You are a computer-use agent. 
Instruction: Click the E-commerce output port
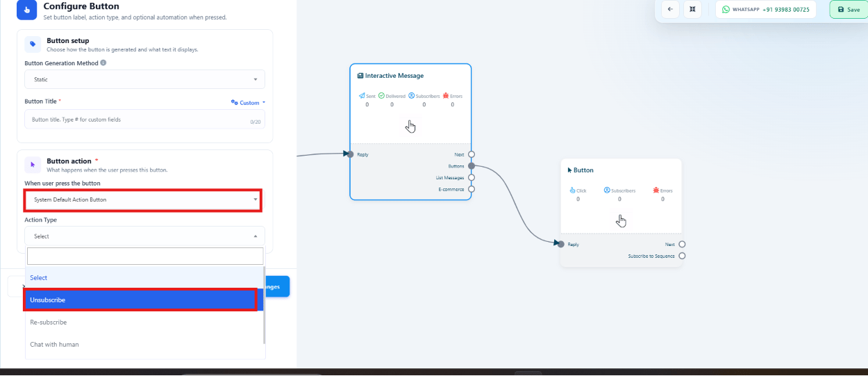471,189
